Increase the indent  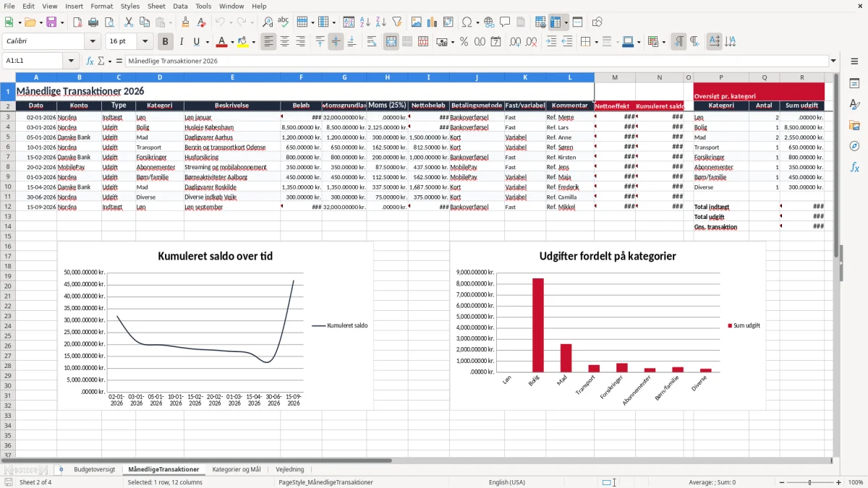click(x=551, y=42)
